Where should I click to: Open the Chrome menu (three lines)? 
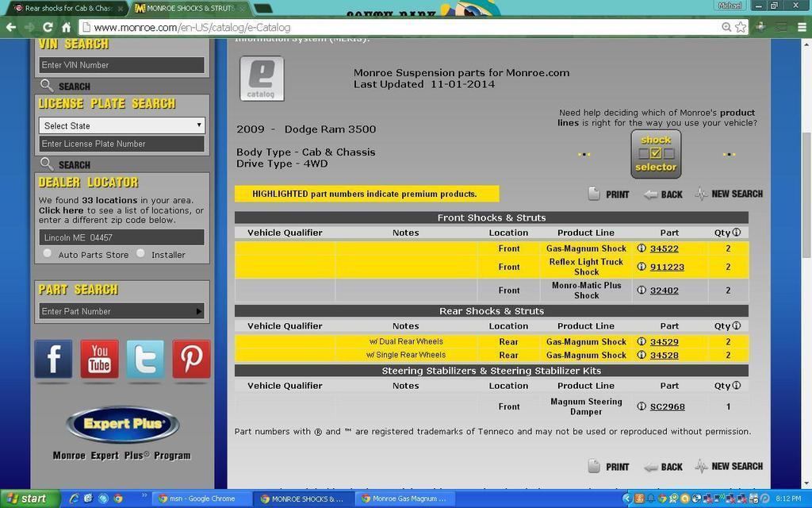[802, 27]
